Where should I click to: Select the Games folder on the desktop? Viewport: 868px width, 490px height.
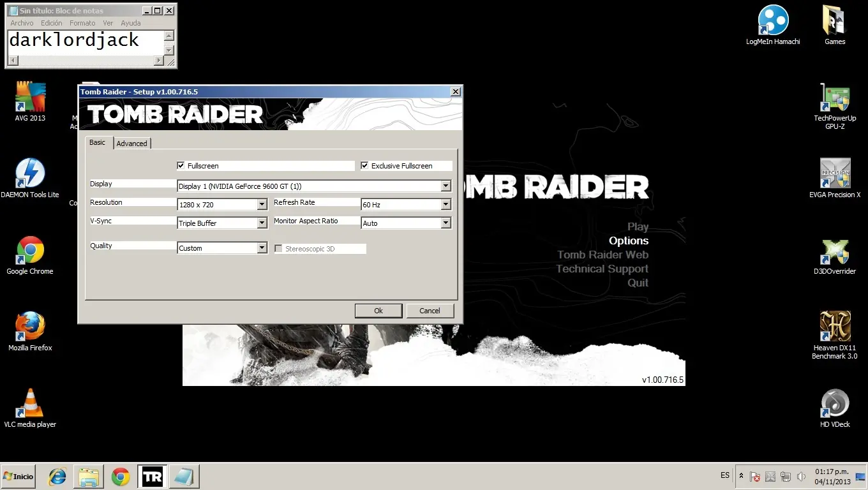(x=835, y=26)
